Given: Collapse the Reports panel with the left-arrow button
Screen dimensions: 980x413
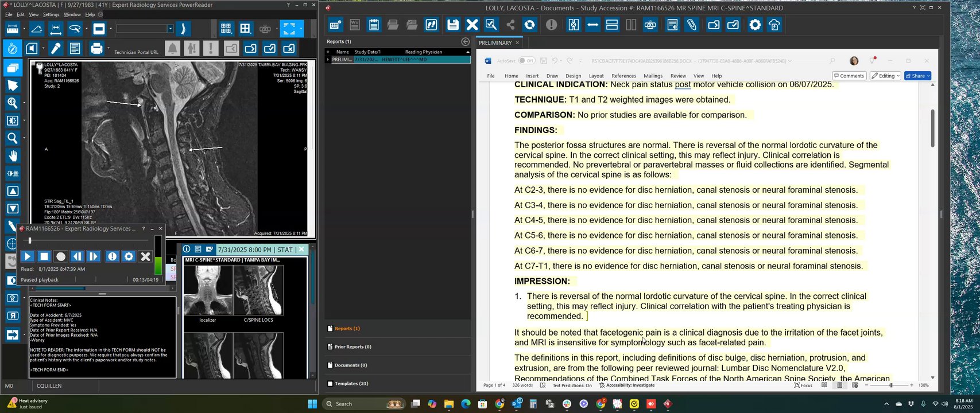Looking at the screenshot, I should pyautogui.click(x=466, y=42).
